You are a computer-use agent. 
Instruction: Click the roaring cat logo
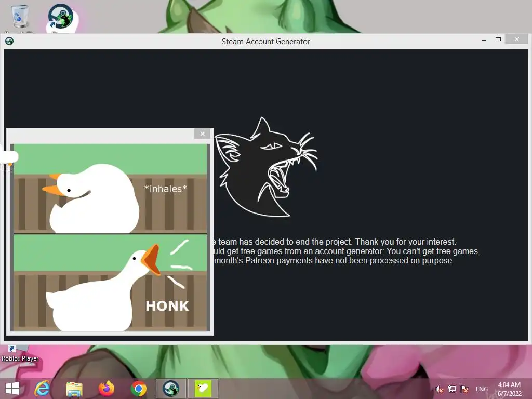coord(266,167)
